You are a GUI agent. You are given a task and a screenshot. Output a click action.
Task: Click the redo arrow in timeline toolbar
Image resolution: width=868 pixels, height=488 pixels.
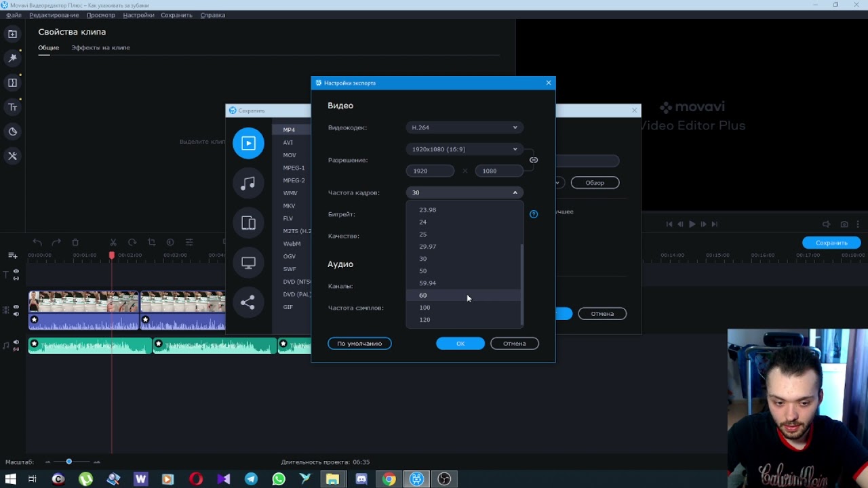click(x=56, y=243)
